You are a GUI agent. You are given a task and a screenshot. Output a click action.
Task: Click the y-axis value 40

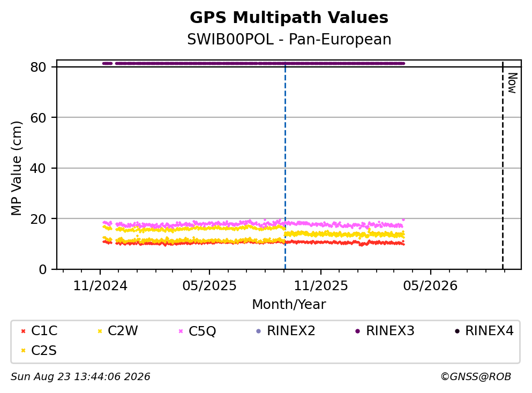pos(39,168)
